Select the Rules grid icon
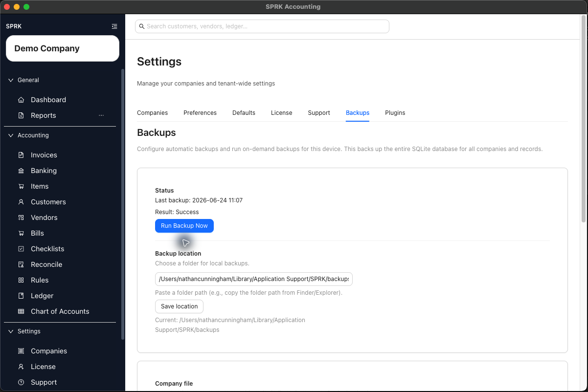 click(21, 280)
